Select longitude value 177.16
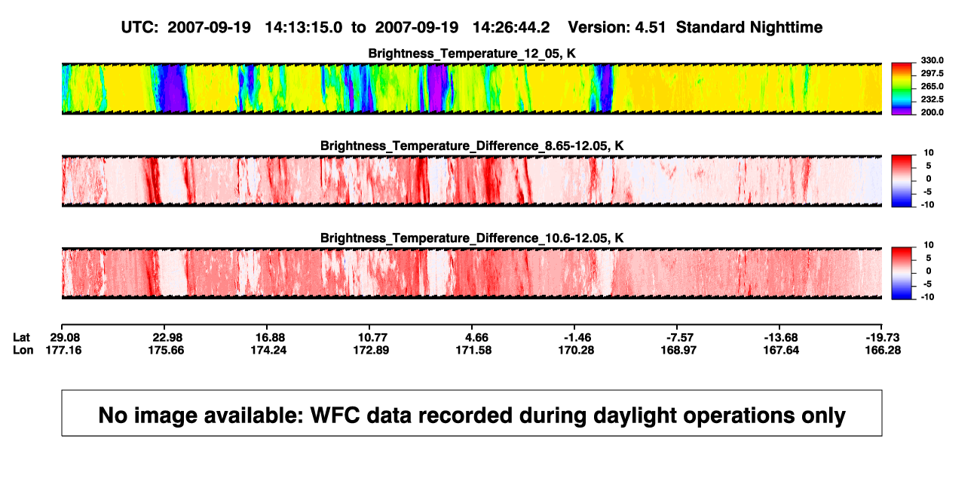 (x=63, y=350)
